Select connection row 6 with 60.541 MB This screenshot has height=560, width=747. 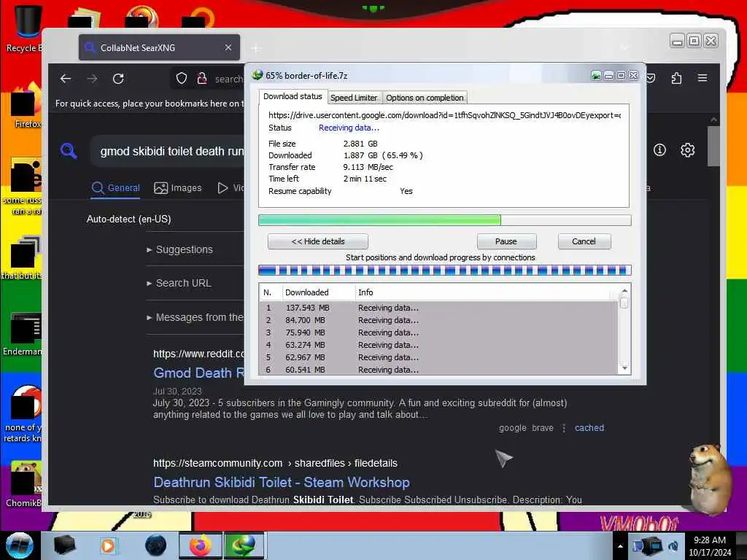pyautogui.click(x=438, y=370)
